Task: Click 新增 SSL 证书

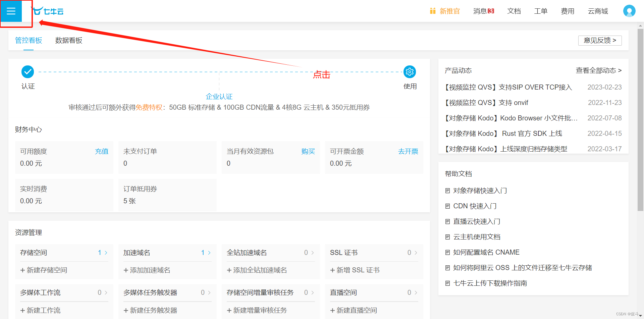Action: pyautogui.click(x=355, y=270)
